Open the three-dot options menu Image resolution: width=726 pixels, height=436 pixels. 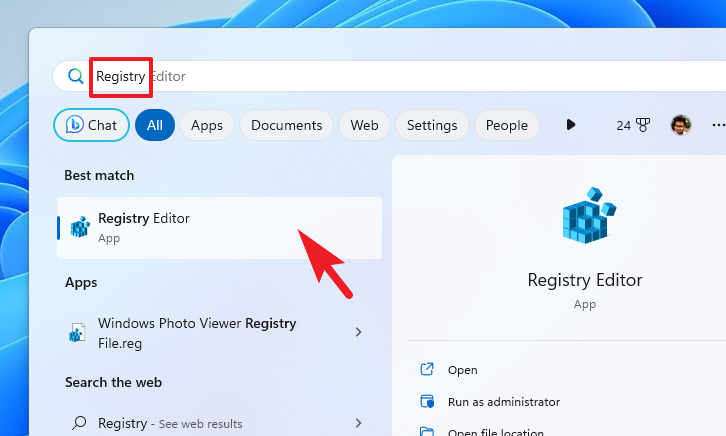[718, 125]
